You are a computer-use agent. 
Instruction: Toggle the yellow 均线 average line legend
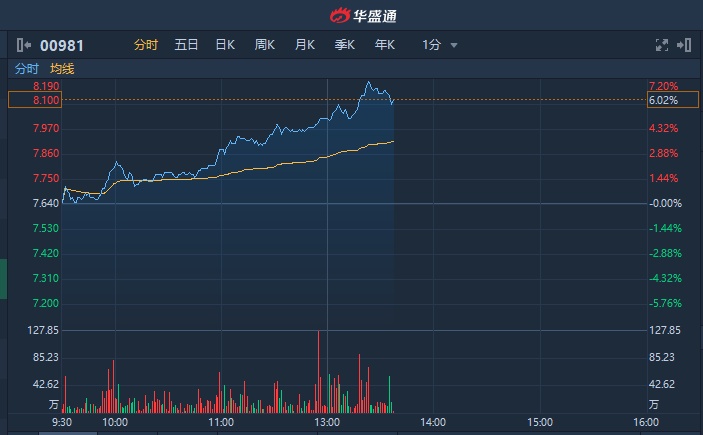click(62, 69)
